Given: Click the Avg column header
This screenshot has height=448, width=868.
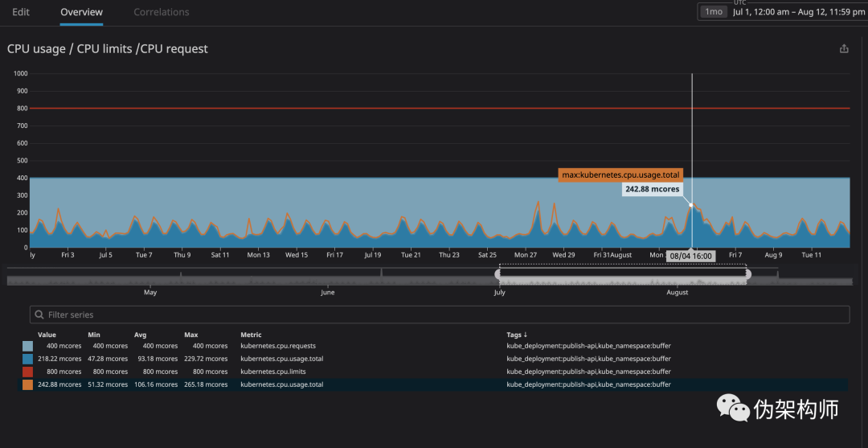Looking at the screenshot, I should click(x=140, y=335).
